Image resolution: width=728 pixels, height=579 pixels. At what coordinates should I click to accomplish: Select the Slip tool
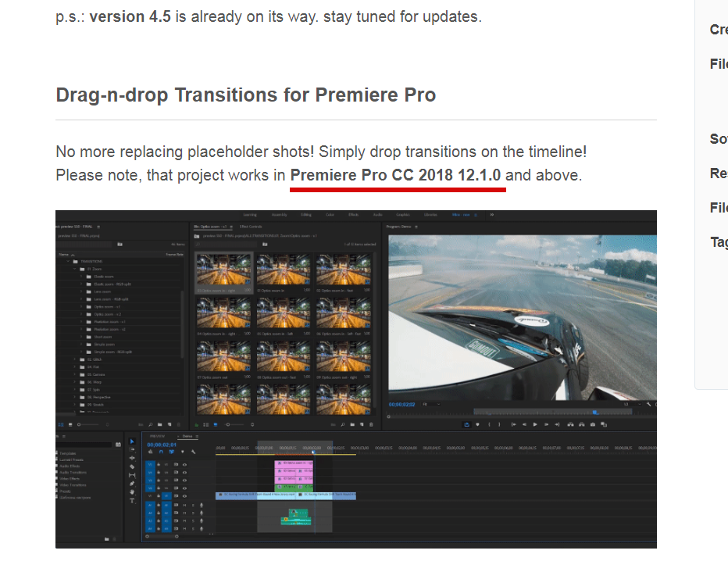[x=132, y=475]
